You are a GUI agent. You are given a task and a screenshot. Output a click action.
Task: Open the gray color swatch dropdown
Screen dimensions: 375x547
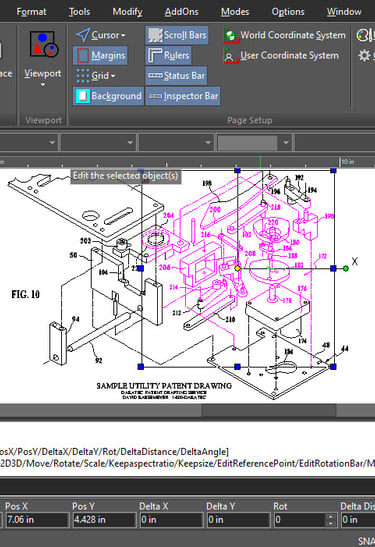(x=286, y=142)
